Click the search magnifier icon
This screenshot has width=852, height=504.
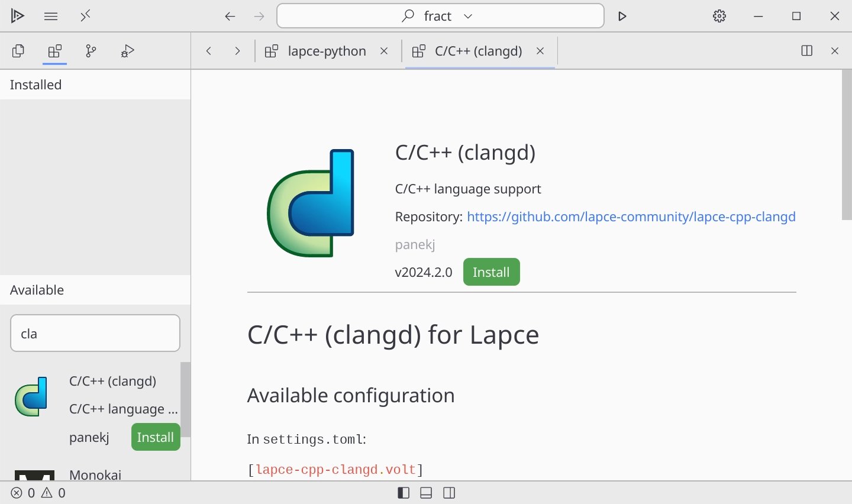coord(408,16)
